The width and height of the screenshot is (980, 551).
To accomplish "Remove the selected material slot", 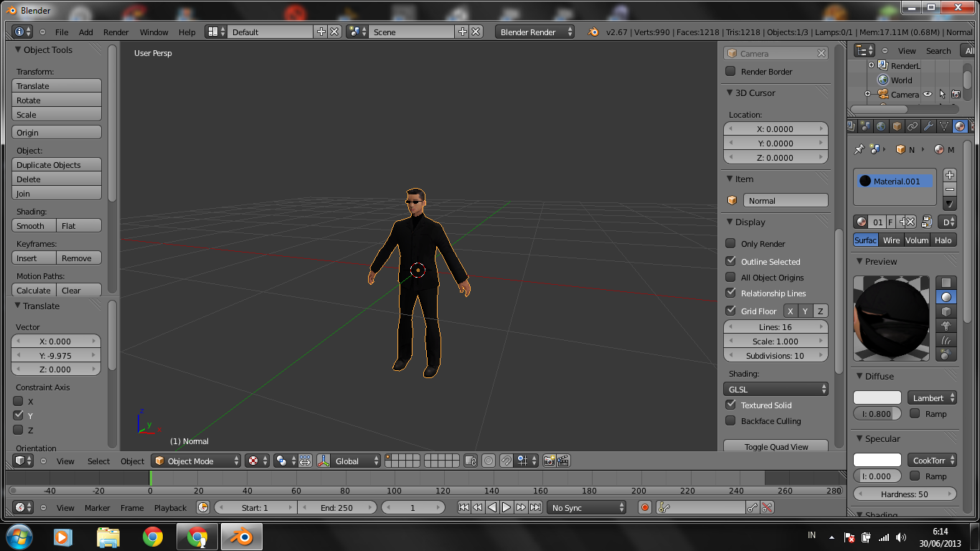I will tap(950, 189).
